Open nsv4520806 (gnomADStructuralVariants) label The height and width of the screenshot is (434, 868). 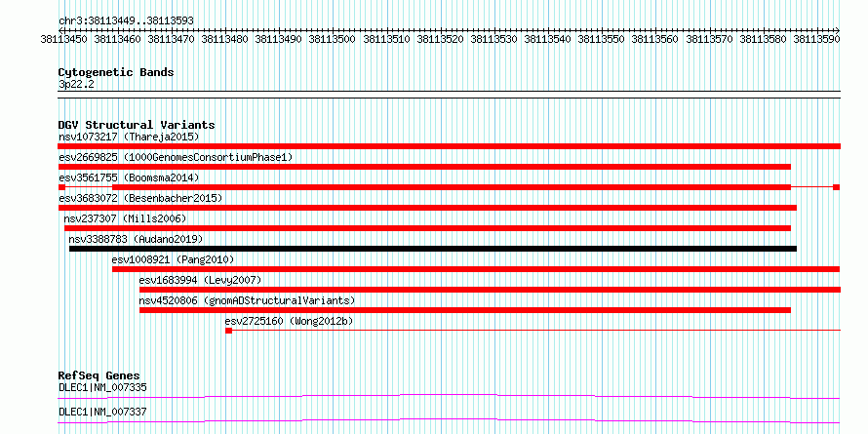coord(247,300)
